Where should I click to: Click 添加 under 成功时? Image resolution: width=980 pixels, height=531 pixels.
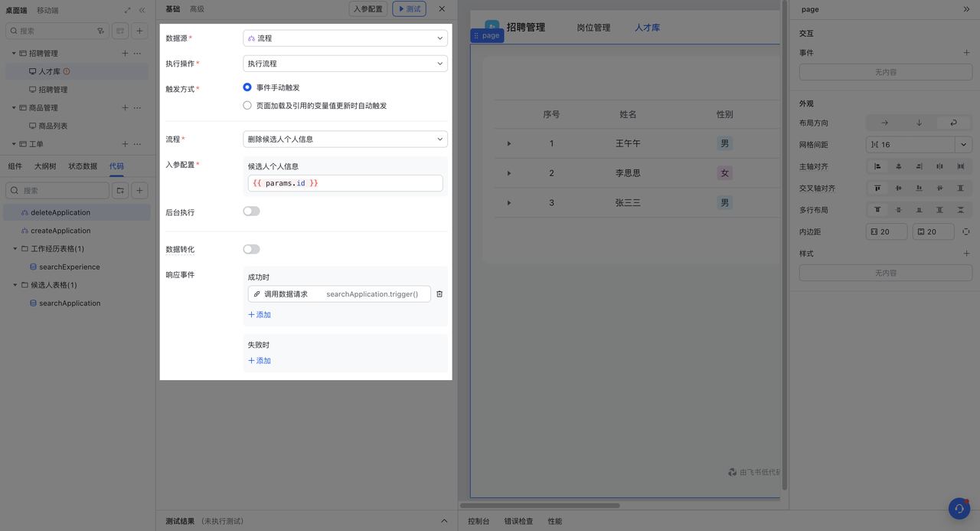tap(260, 315)
